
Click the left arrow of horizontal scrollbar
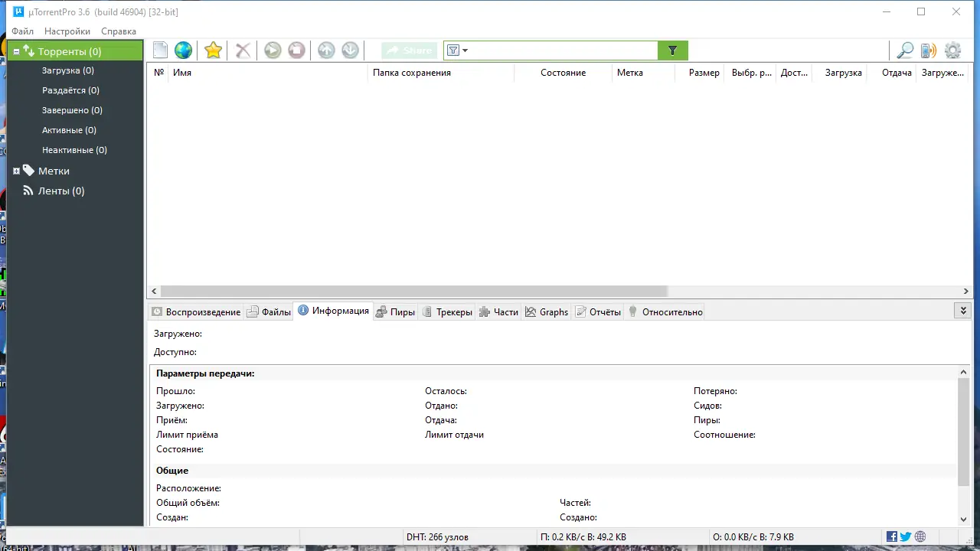[154, 292]
